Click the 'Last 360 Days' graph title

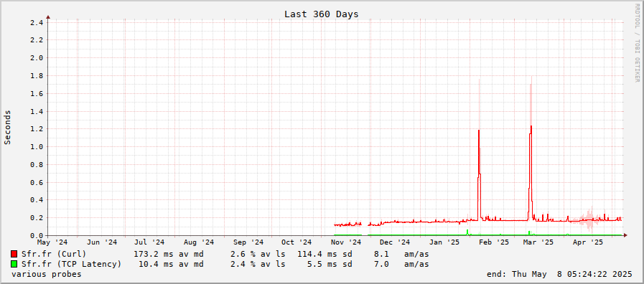point(321,14)
